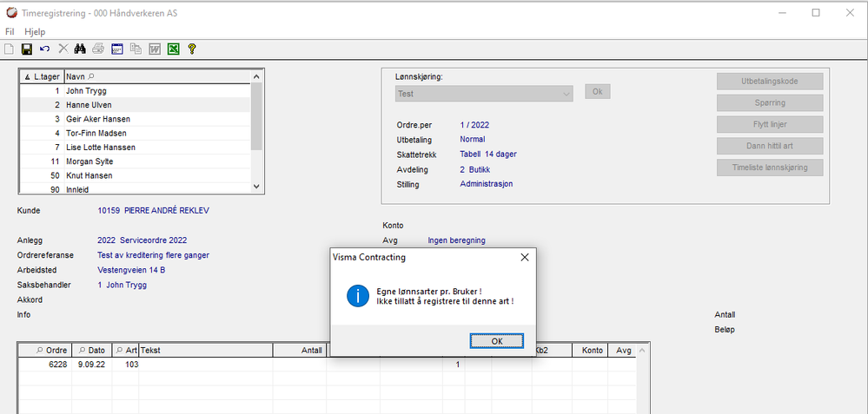This screenshot has width=868, height=414.
Task: Click Saksbehandler value 1 John Trygg
Action: tap(123, 286)
